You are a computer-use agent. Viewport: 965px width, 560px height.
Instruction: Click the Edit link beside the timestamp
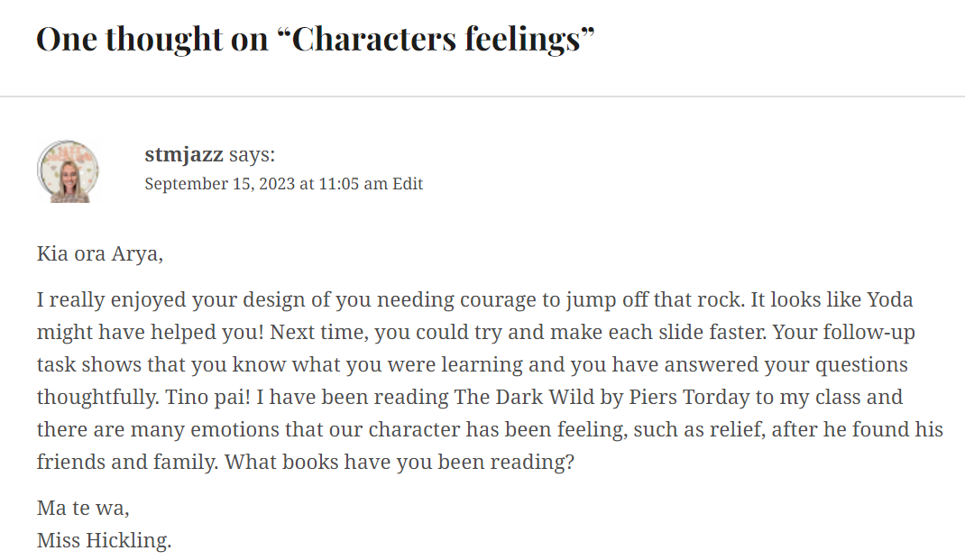[408, 184]
